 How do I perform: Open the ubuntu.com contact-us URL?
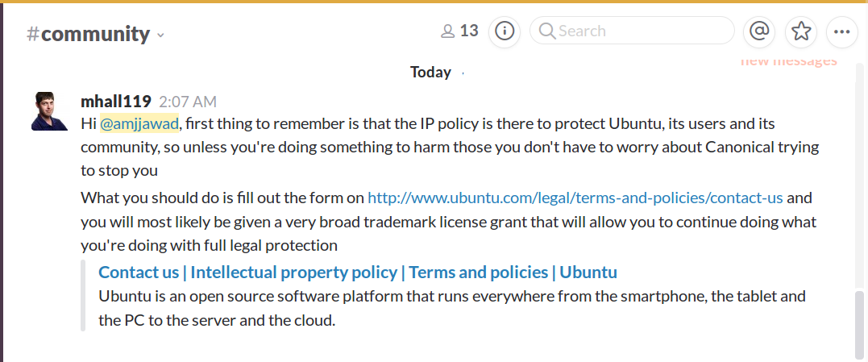coord(575,198)
